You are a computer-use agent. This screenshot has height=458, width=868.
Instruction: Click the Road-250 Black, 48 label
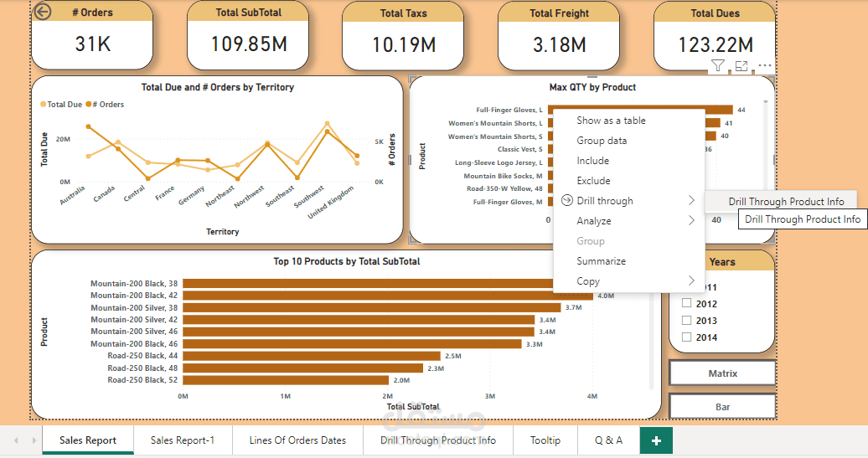(142, 368)
